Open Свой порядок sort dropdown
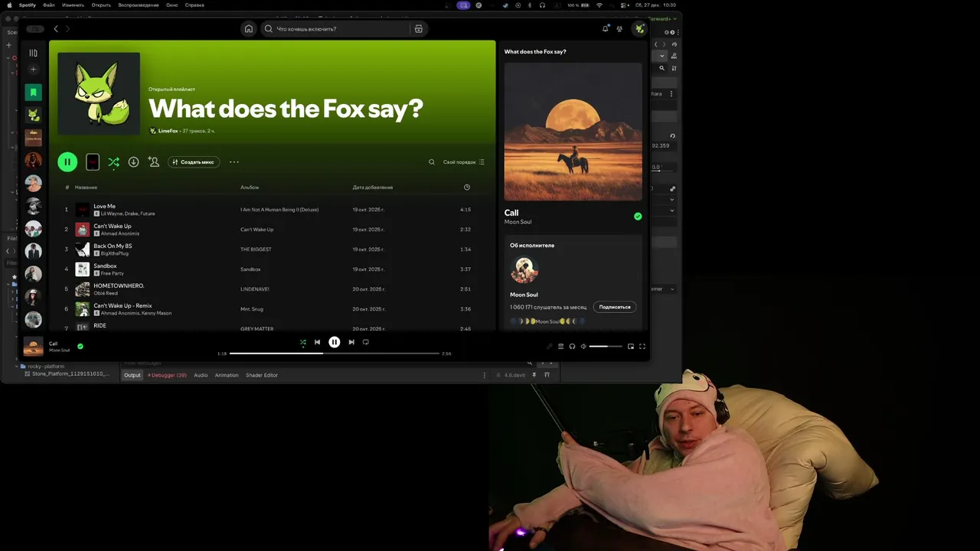The height and width of the screenshot is (551, 980). 464,162
